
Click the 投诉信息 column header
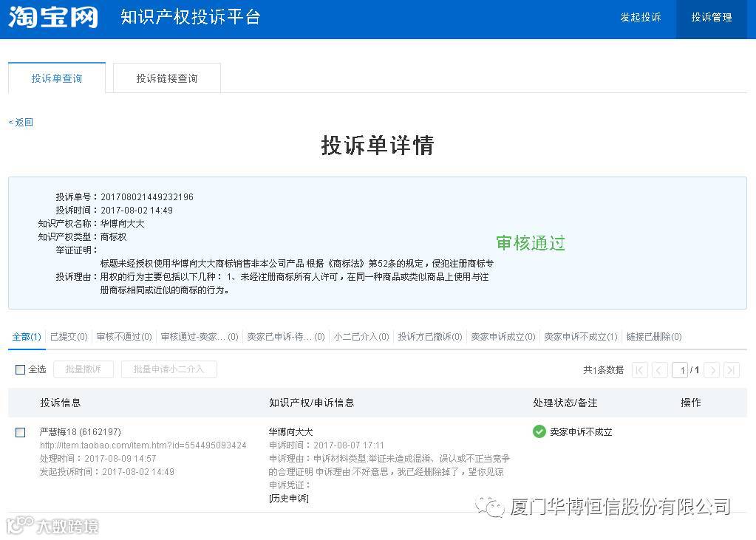[x=61, y=403]
